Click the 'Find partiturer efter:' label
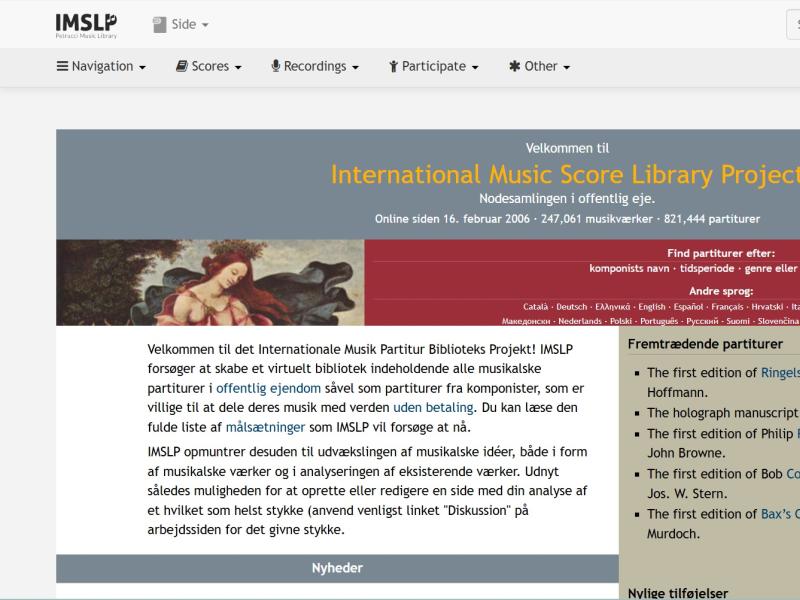 (x=721, y=253)
